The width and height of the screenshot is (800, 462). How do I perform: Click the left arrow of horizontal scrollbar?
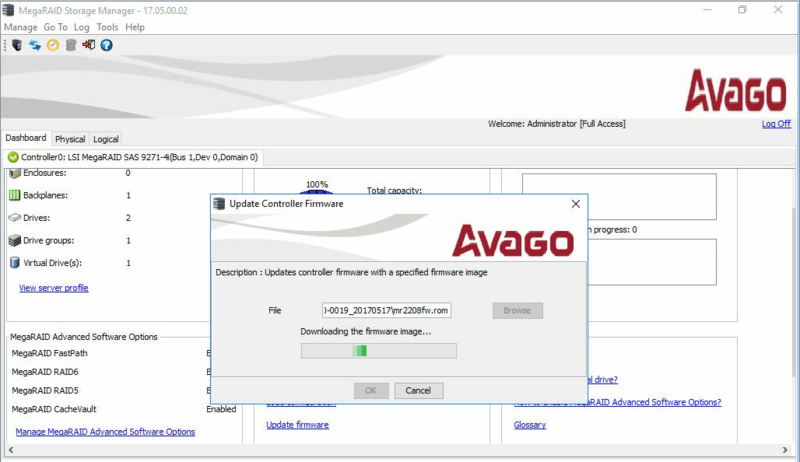[11, 450]
